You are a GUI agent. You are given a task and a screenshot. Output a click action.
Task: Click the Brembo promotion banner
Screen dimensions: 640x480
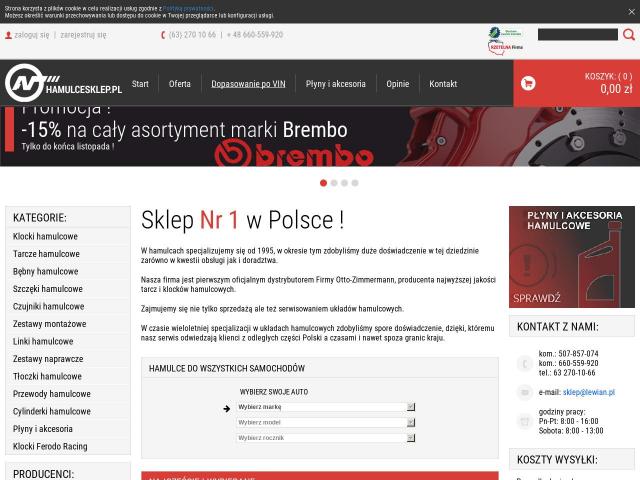pyautogui.click(x=320, y=136)
